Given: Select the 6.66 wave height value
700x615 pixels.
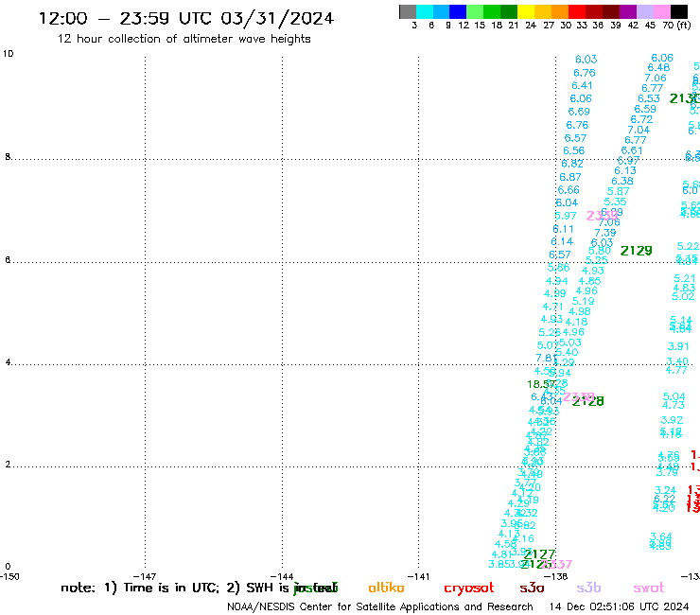Looking at the screenshot, I should 569,190.
